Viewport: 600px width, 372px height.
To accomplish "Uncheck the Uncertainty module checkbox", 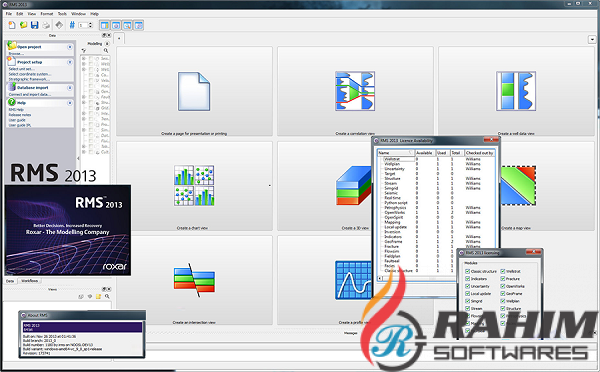I will tap(467, 286).
